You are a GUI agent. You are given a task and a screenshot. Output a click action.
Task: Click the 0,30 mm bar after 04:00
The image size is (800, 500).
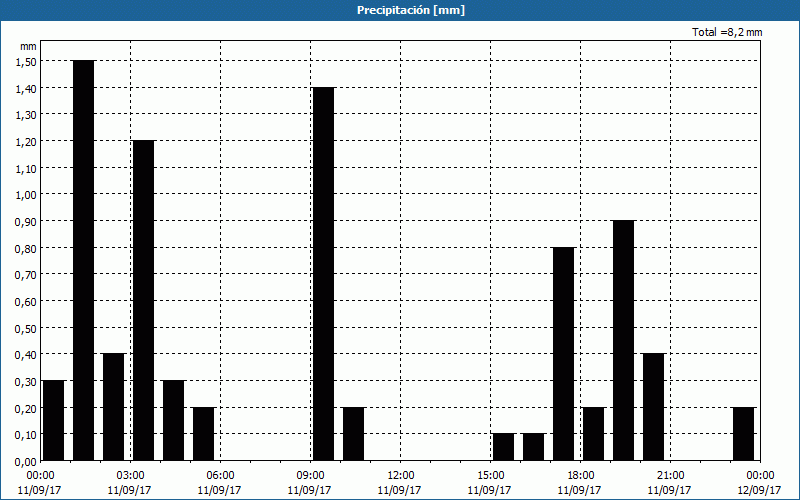pyautogui.click(x=173, y=420)
